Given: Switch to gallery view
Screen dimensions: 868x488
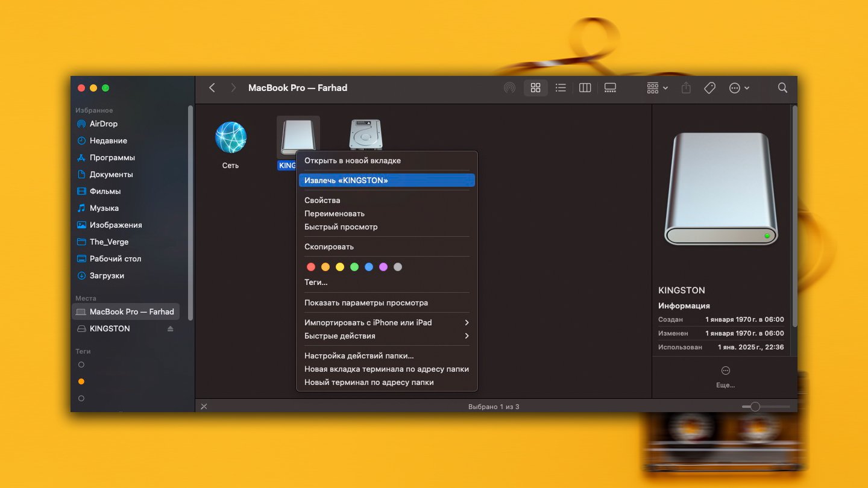Looking at the screenshot, I should [610, 88].
